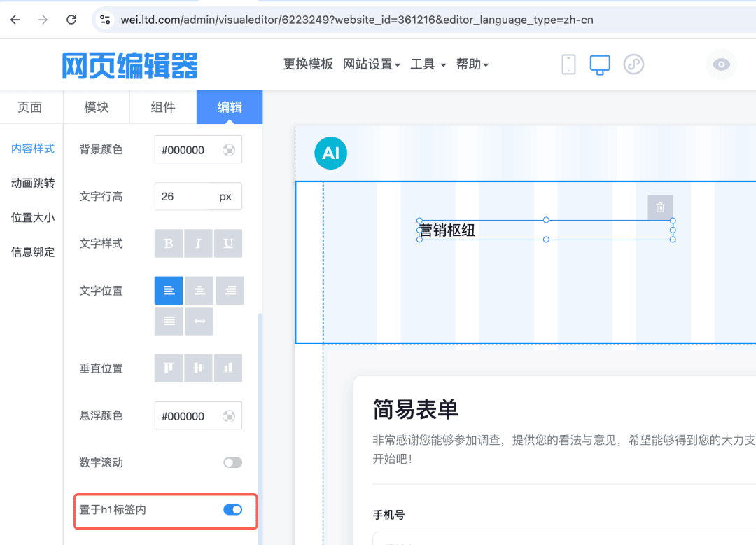Switch to the 模块 tab

point(97,107)
